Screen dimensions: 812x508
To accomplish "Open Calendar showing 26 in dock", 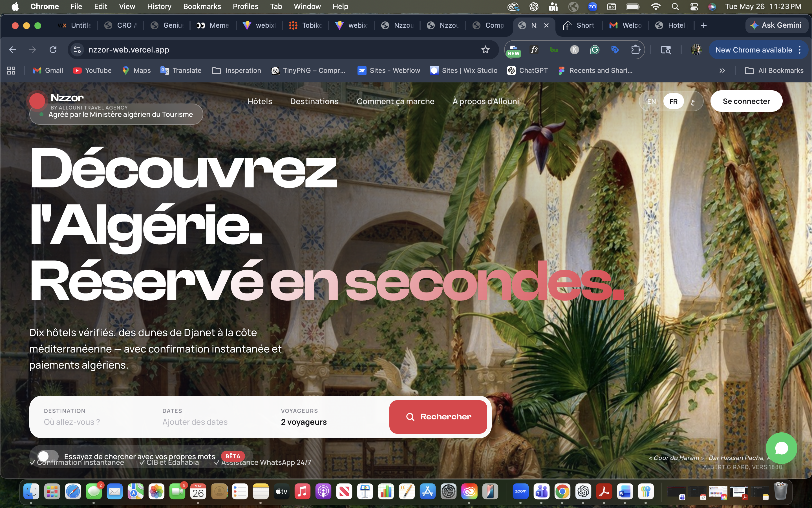I will 198,492.
